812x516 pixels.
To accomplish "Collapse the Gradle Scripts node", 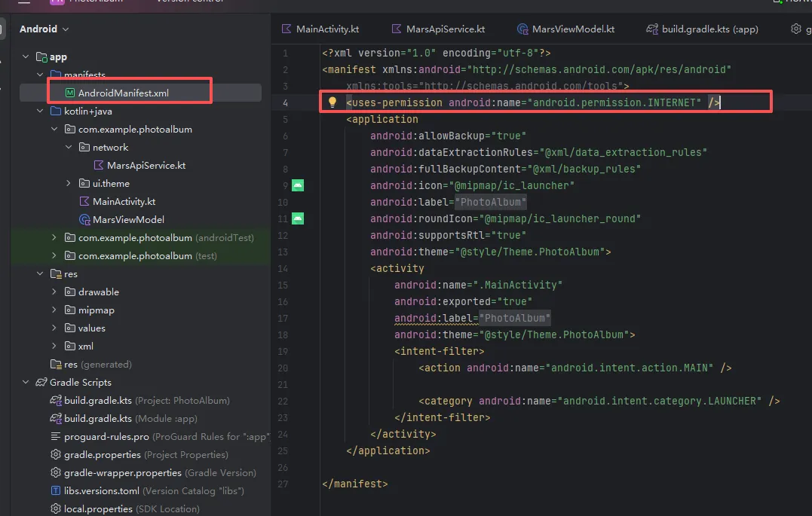I will (x=26, y=382).
